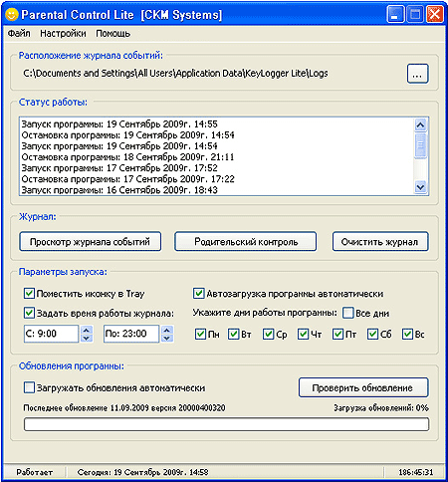Click the update download progress bar
Screen dimensions: 448x482
click(226, 424)
